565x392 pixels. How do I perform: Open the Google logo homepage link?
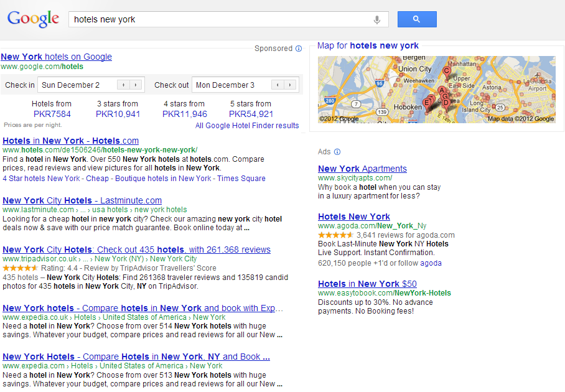click(33, 19)
